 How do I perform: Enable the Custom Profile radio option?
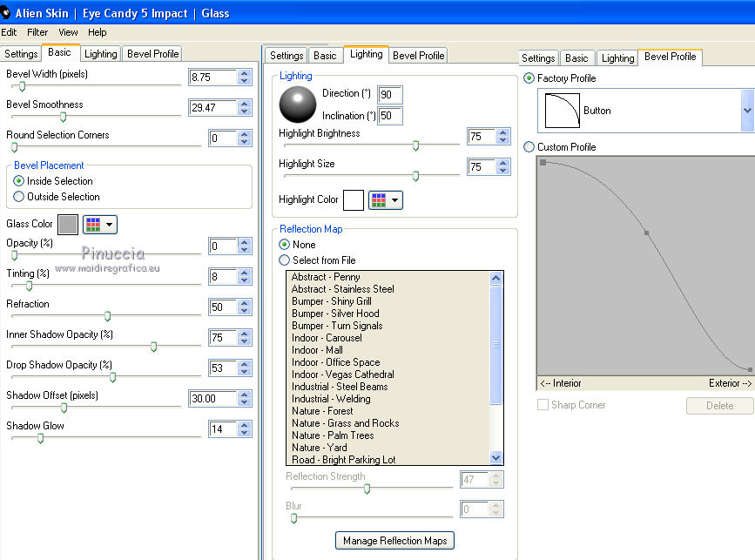pos(529,147)
